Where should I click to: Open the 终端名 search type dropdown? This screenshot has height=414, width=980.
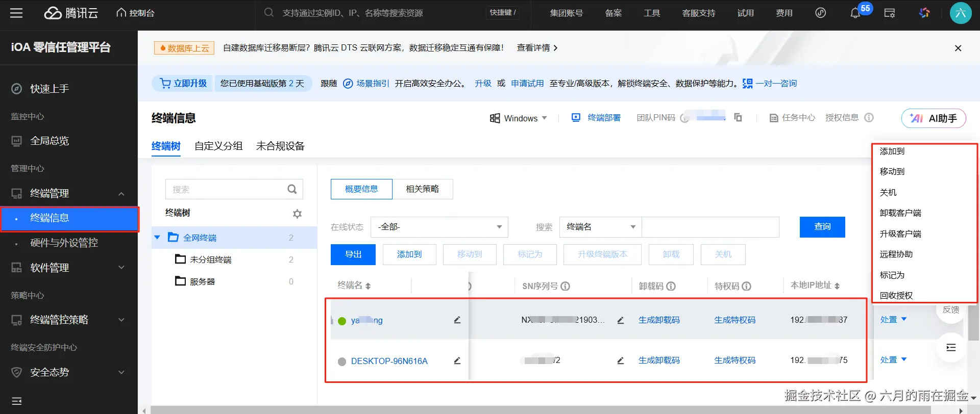click(600, 227)
